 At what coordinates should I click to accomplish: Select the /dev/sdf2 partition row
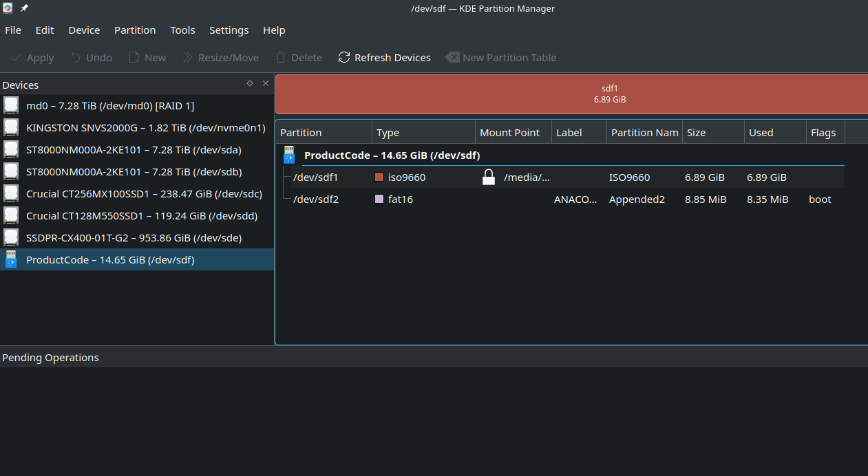coord(560,199)
